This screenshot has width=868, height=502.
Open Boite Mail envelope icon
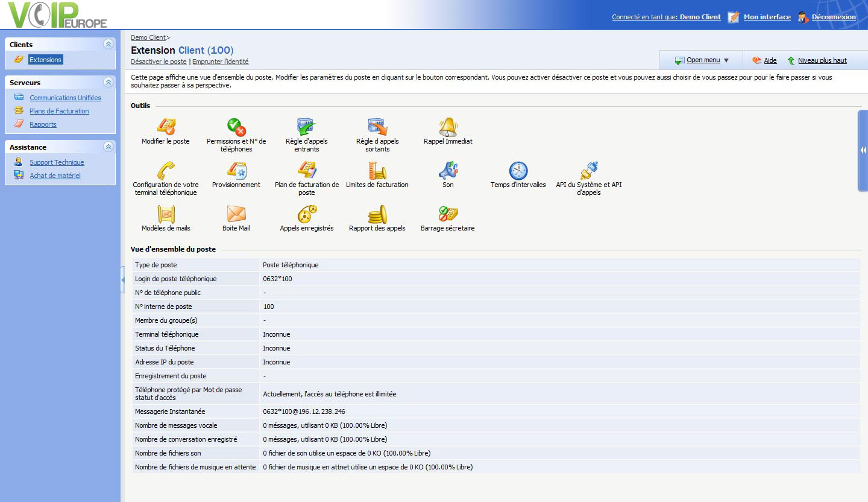click(x=236, y=214)
